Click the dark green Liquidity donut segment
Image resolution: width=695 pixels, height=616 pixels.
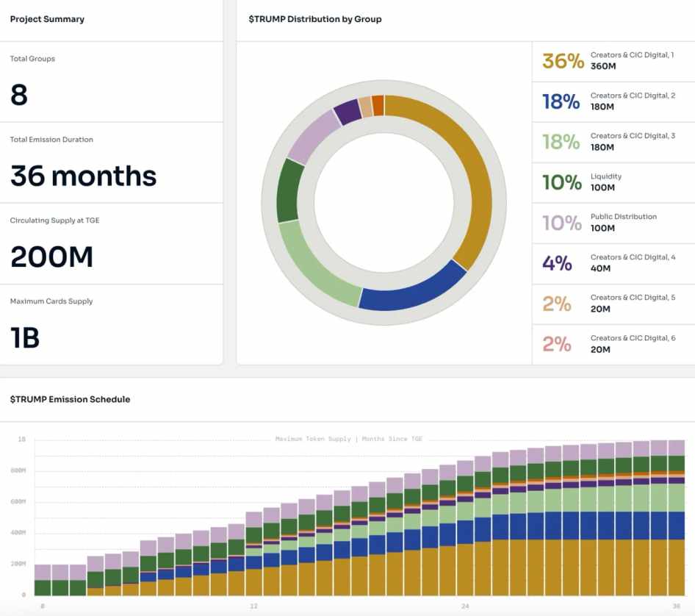pyautogui.click(x=289, y=190)
